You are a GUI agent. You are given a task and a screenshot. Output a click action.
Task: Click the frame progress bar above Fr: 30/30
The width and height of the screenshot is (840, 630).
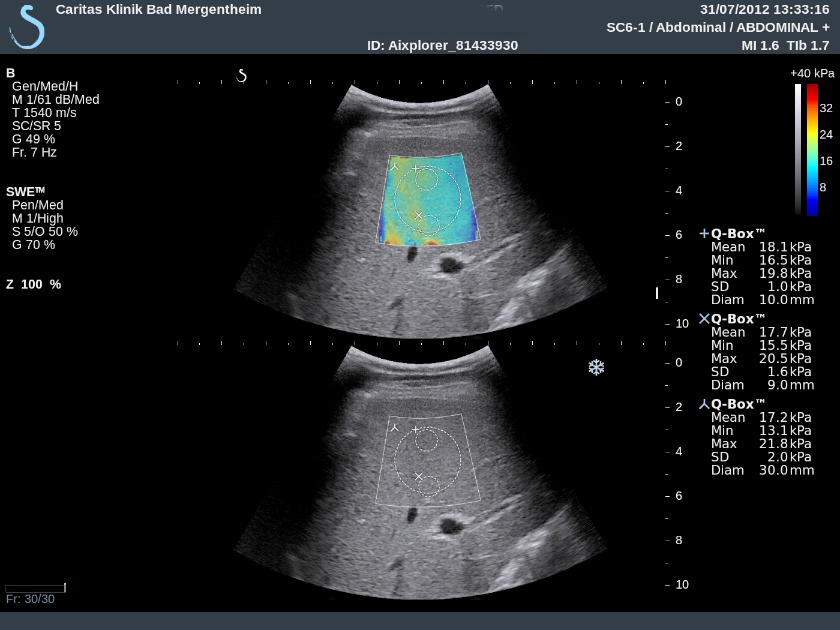tap(35, 588)
